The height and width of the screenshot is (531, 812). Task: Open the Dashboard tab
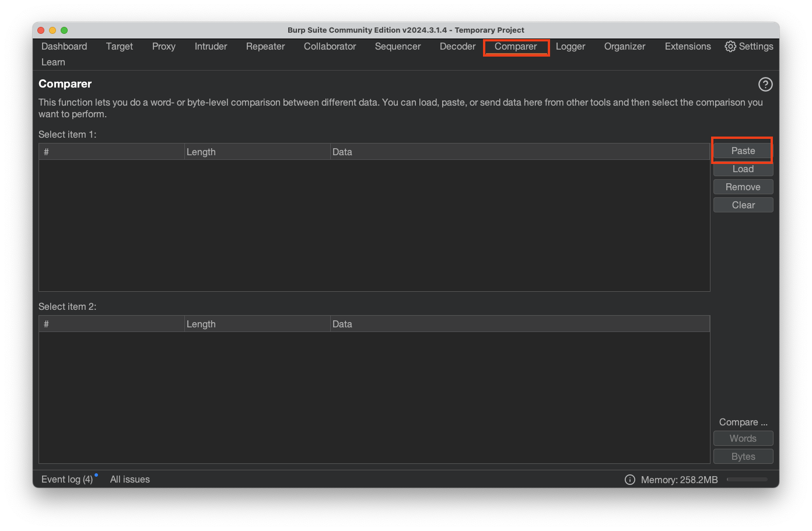pyautogui.click(x=64, y=46)
